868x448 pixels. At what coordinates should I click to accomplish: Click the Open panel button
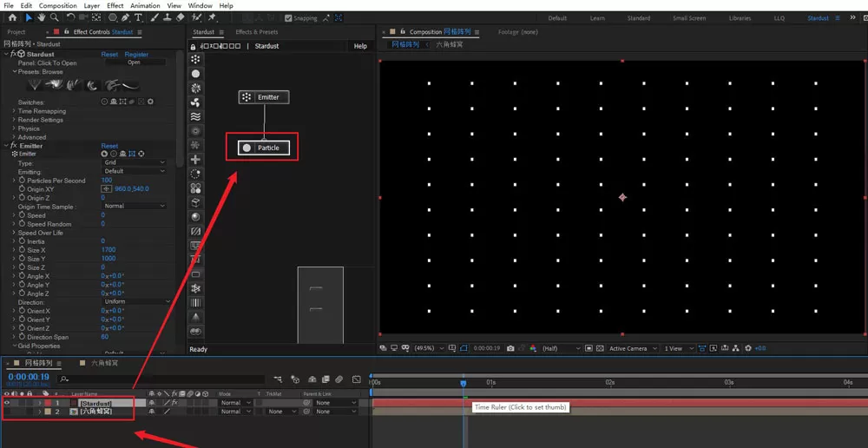pyautogui.click(x=135, y=63)
